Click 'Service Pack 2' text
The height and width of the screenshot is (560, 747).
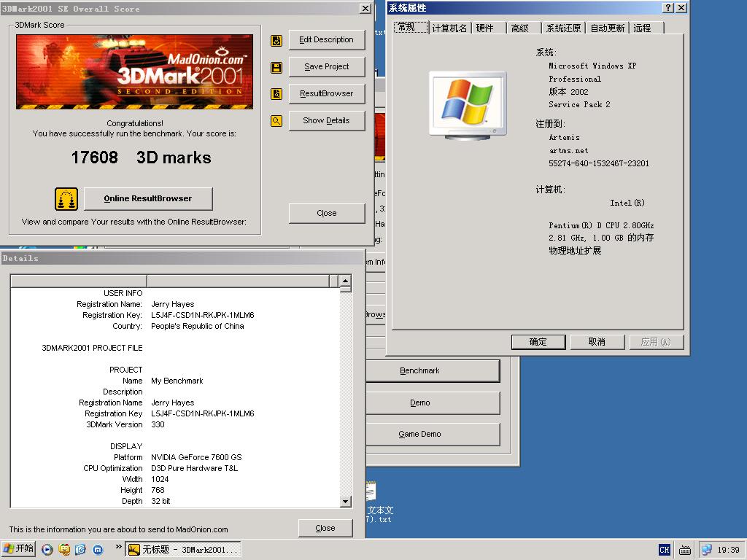coord(579,105)
